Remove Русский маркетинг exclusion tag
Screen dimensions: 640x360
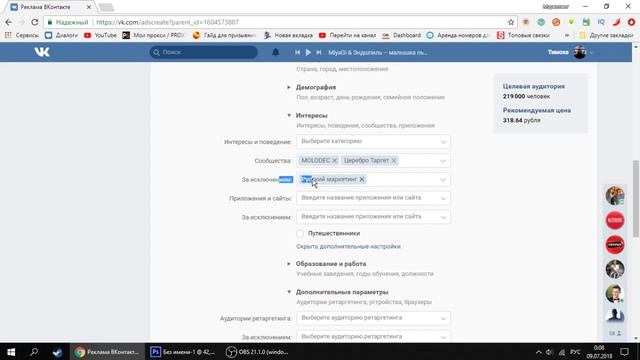[x=362, y=179]
